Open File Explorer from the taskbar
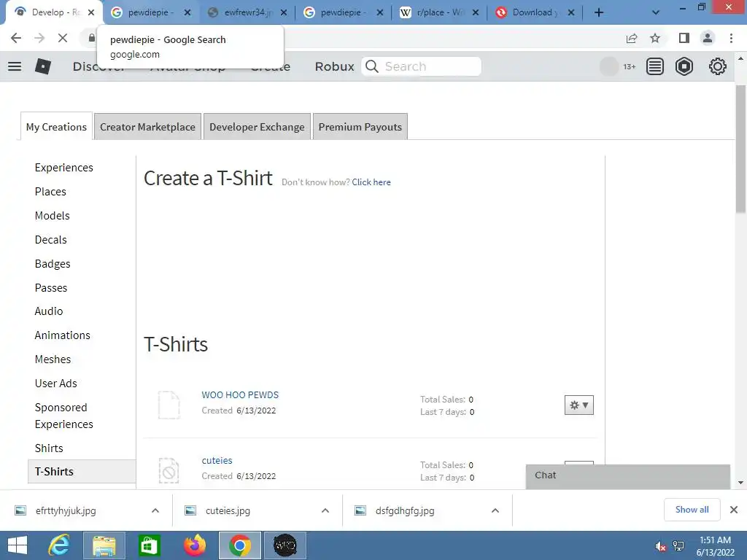This screenshot has width=747, height=560. (104, 545)
